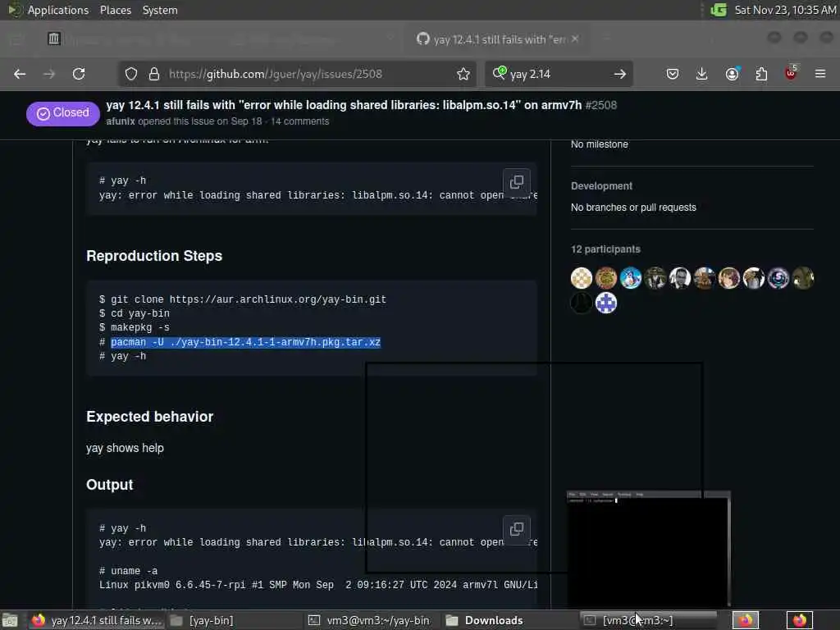Click the search engine icon beside 'yay 2.14'
This screenshot has width=840, height=630.
point(500,73)
